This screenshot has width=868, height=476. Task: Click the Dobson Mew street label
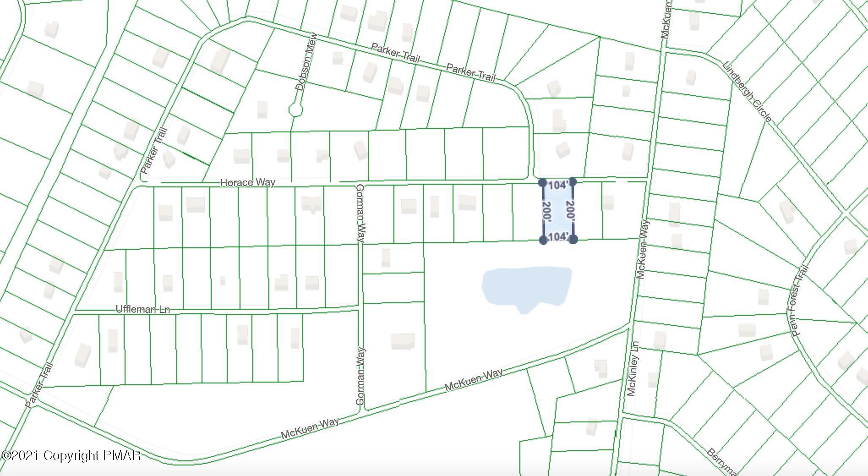(x=306, y=62)
